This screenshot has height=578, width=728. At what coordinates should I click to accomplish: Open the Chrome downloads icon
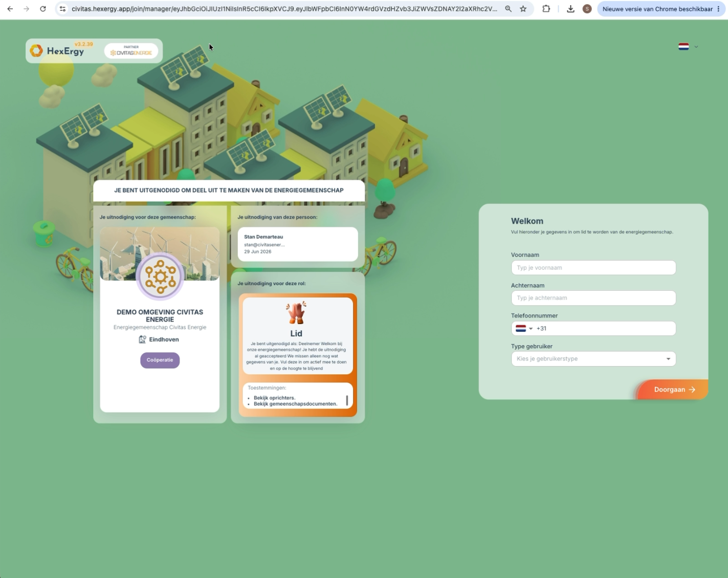(x=570, y=9)
